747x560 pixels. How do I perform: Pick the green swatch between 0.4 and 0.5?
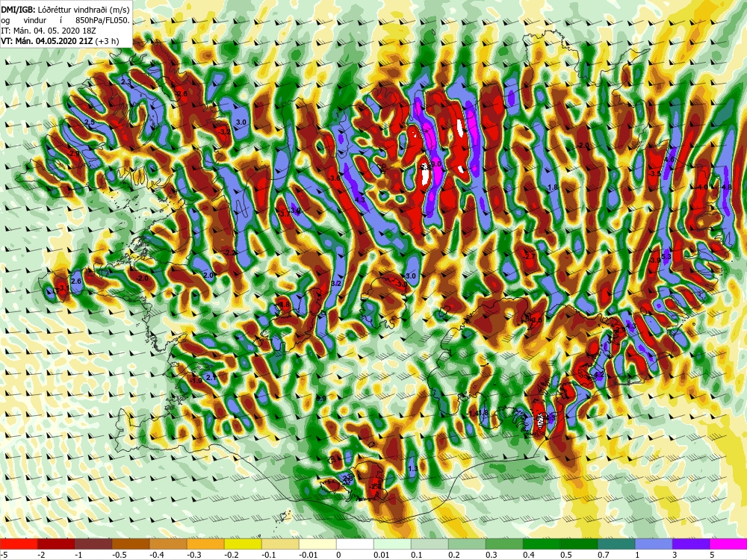(x=542, y=544)
